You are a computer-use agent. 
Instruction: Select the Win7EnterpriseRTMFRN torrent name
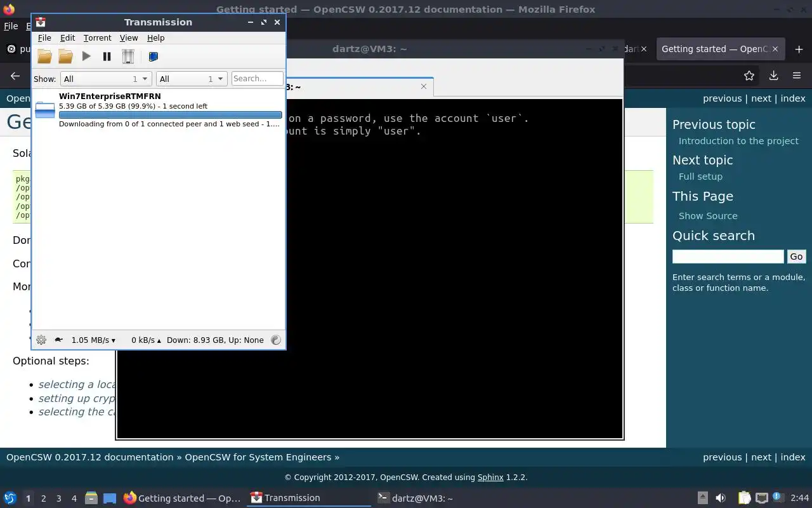tap(110, 97)
